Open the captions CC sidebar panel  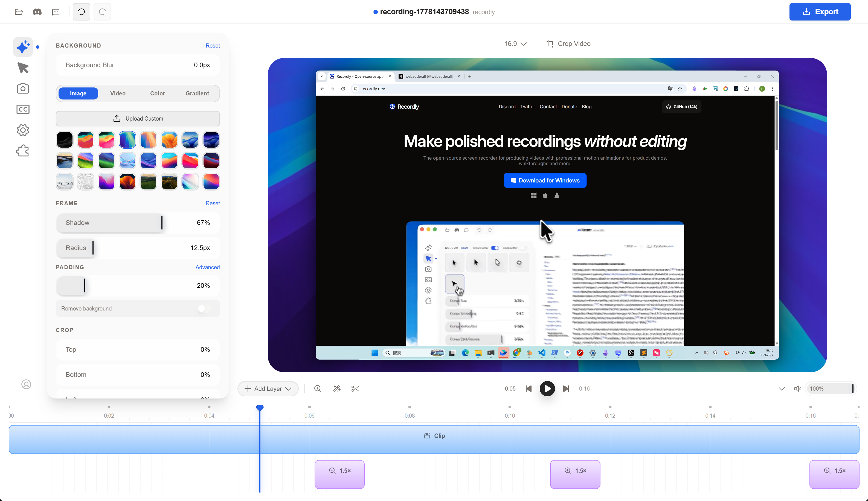(23, 109)
